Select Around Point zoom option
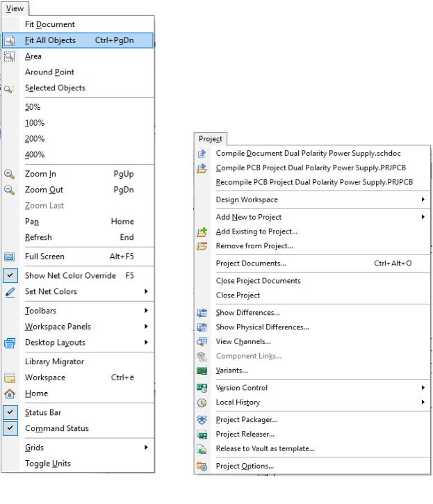 tap(49, 72)
